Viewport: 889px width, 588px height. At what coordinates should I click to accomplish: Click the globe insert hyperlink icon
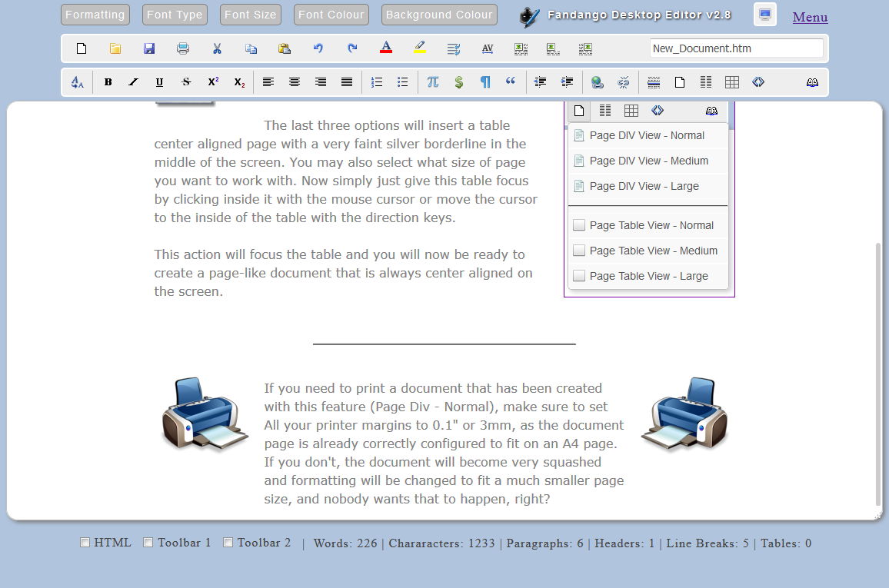(596, 81)
